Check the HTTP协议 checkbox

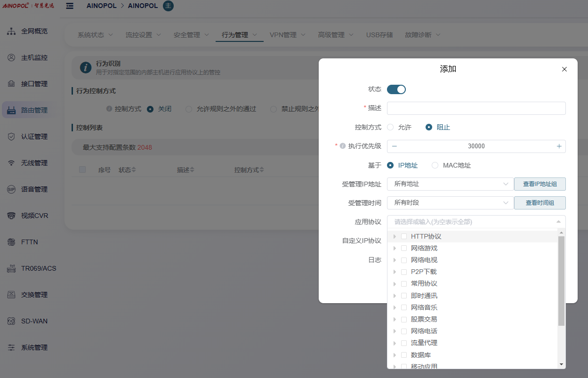(x=404, y=236)
